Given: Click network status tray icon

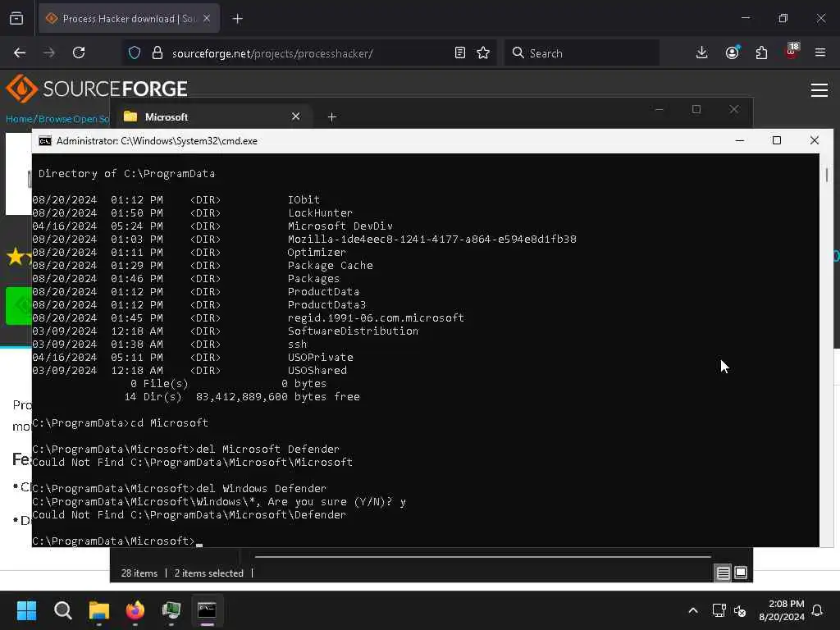Looking at the screenshot, I should tap(719, 610).
